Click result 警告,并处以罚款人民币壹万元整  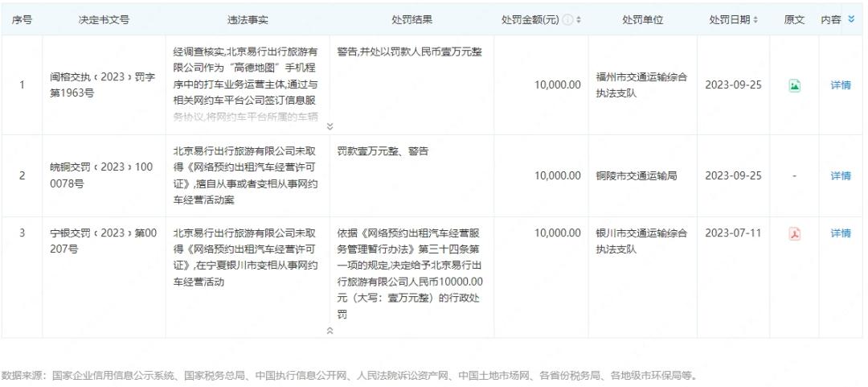pyautogui.click(x=409, y=52)
